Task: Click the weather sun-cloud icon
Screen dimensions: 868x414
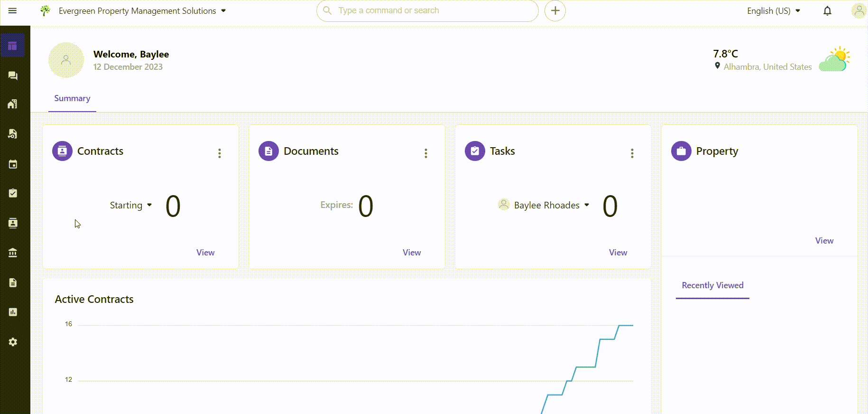Action: pyautogui.click(x=834, y=59)
